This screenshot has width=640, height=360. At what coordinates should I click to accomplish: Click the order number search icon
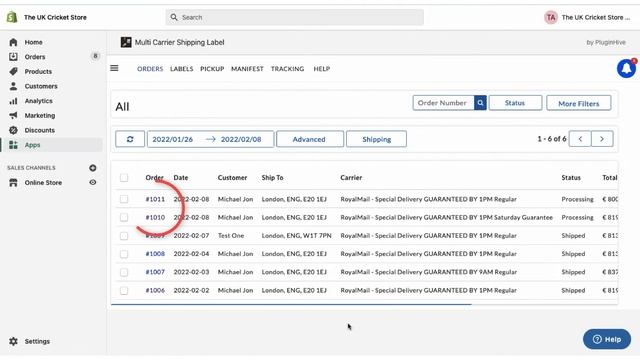coord(480,103)
